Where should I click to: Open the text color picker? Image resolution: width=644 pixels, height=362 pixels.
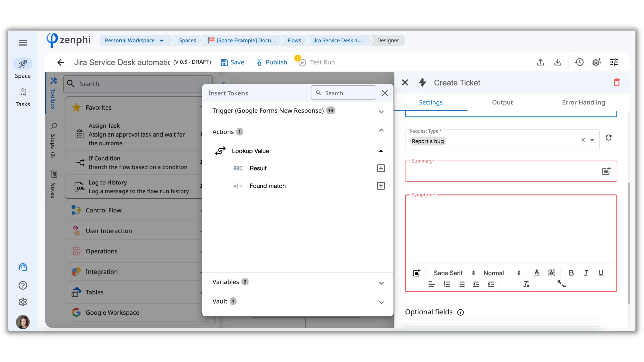pyautogui.click(x=537, y=273)
